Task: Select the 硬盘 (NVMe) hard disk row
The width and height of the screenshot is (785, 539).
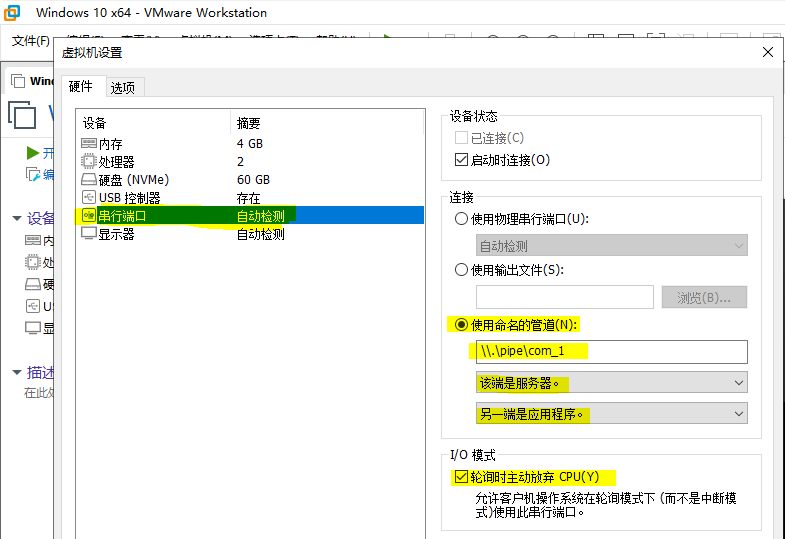Action: (250, 180)
